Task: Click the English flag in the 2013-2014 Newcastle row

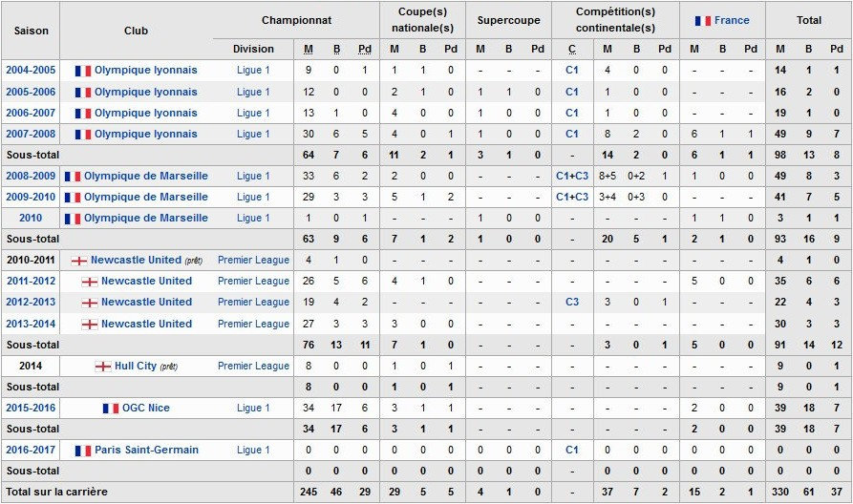Action: [x=90, y=324]
